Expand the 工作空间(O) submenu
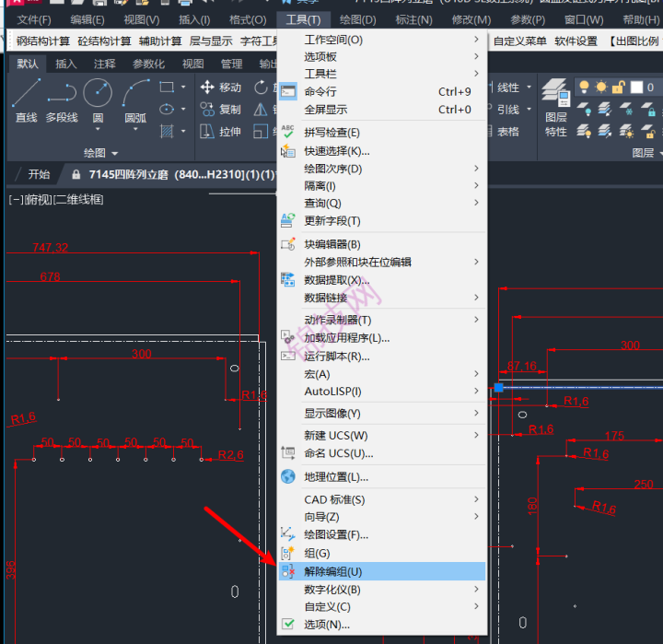The height and width of the screenshot is (644, 663). (x=475, y=41)
